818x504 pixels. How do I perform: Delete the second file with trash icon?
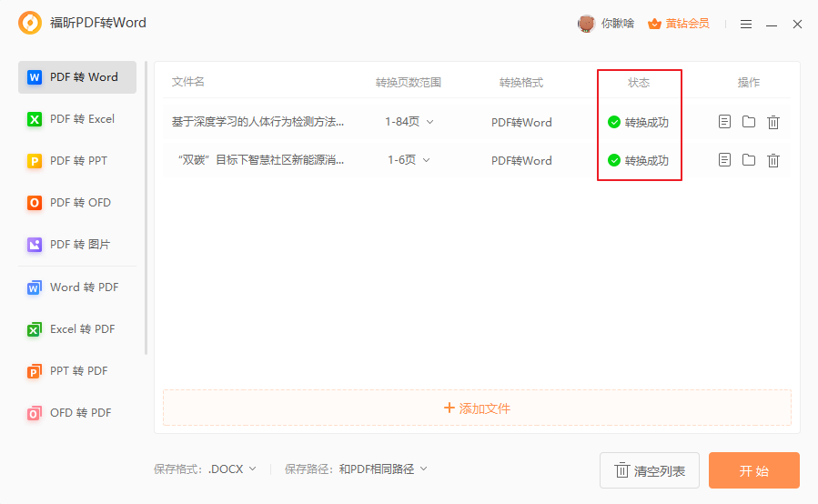pos(773,160)
